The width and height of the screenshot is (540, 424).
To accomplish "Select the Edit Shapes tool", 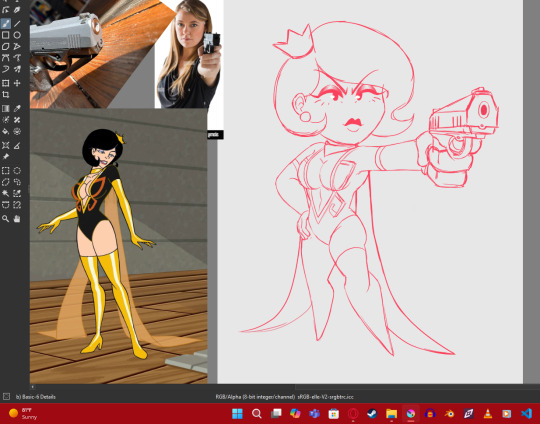I will coord(6,10).
